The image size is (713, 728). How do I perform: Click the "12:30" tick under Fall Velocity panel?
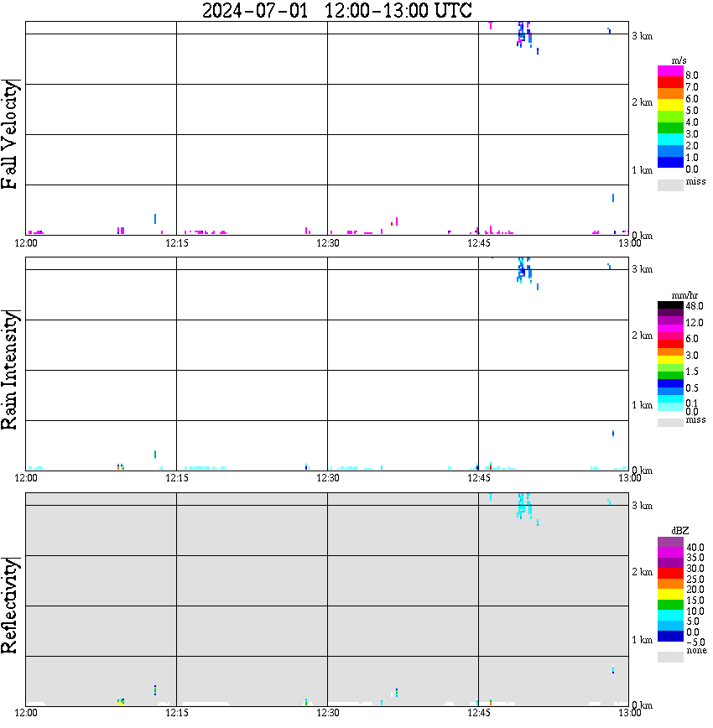[x=328, y=243]
